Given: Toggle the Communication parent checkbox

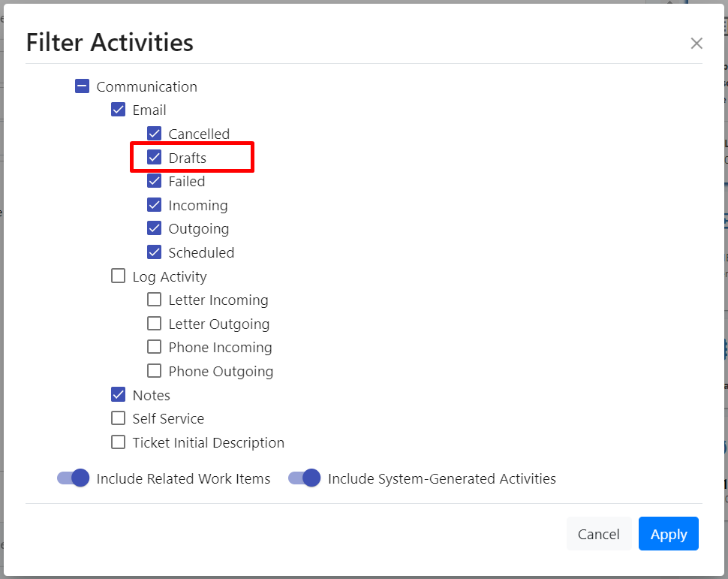Looking at the screenshot, I should tap(83, 86).
